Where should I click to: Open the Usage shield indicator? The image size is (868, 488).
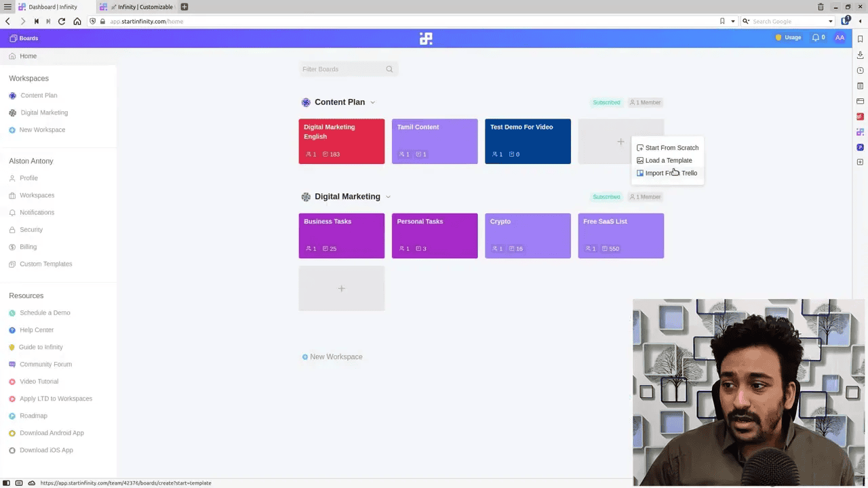pyautogui.click(x=778, y=37)
